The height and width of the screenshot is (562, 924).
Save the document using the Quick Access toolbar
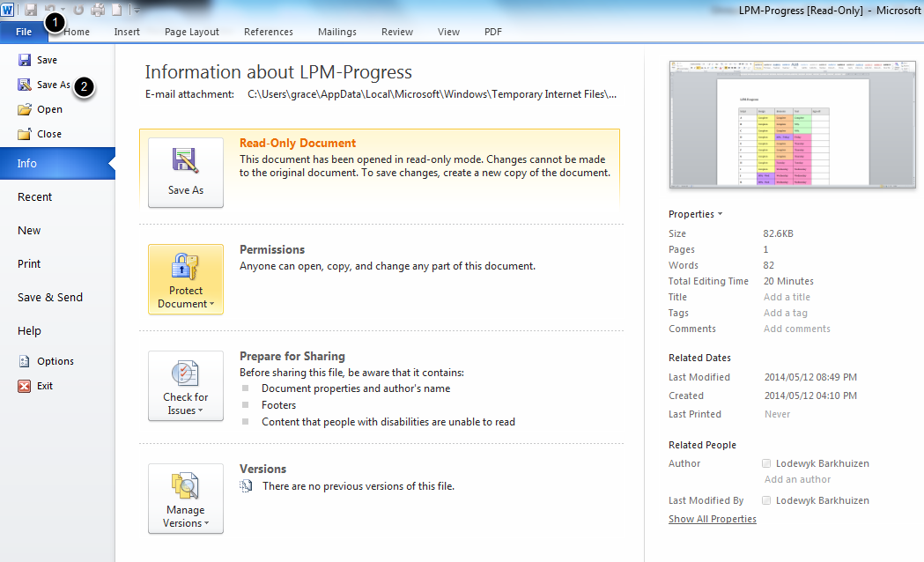31,8
